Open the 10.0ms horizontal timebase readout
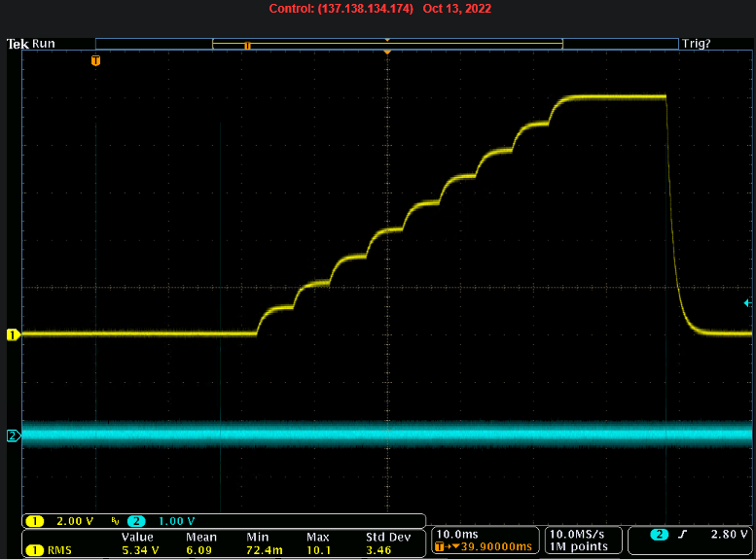Viewport: 756px width, 559px height. [456, 534]
